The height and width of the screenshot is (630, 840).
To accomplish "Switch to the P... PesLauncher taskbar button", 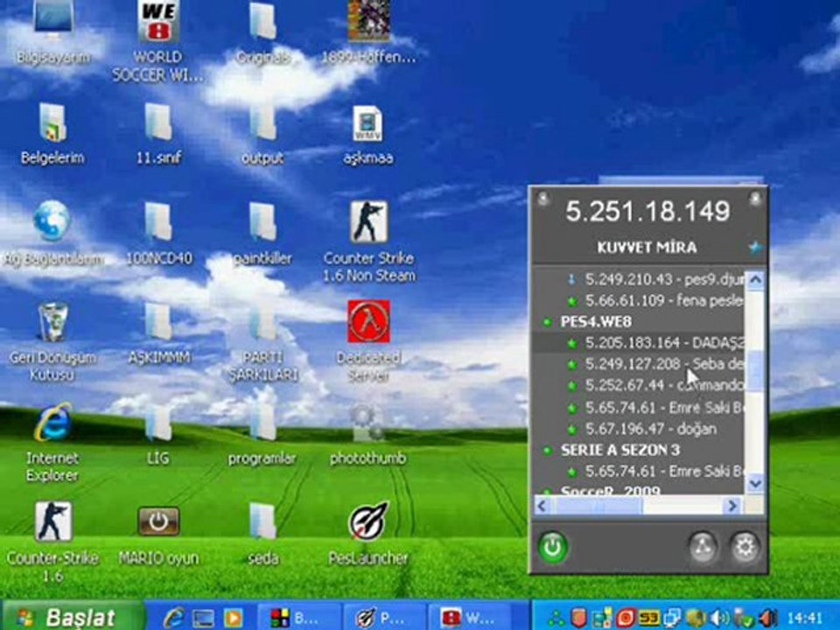I will (384, 618).
